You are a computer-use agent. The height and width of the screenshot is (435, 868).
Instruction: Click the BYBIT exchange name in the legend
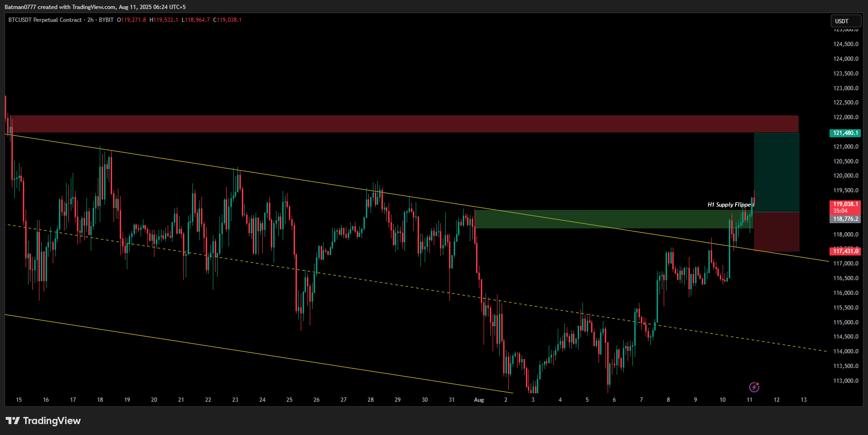(x=105, y=20)
